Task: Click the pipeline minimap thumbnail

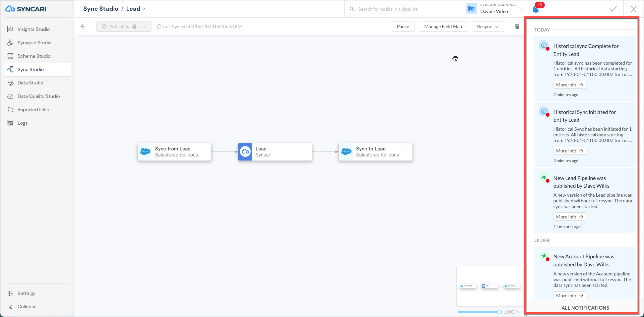Action: (490, 286)
